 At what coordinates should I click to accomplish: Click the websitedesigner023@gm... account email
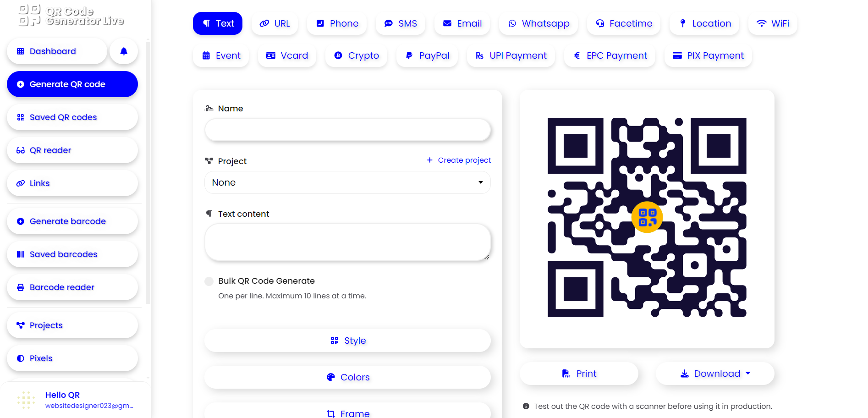(x=89, y=406)
